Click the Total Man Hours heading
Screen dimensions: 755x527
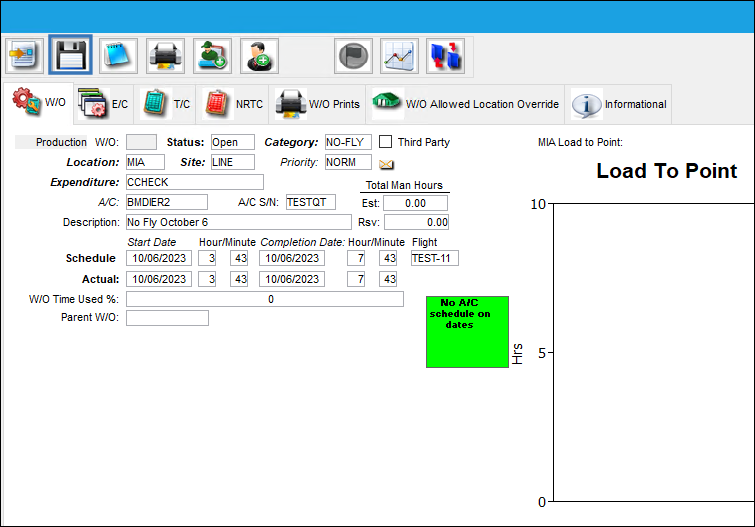coord(404,185)
